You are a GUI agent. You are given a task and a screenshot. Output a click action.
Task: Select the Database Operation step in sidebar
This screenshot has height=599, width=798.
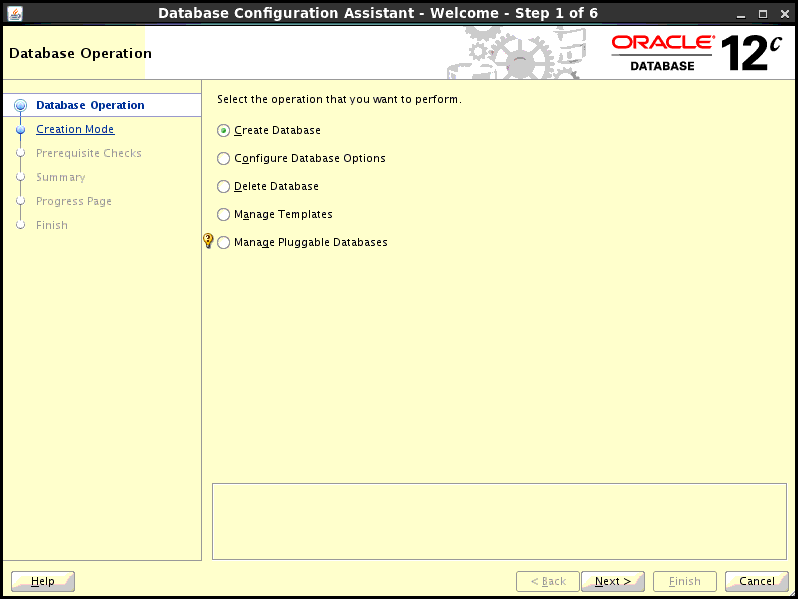90,105
